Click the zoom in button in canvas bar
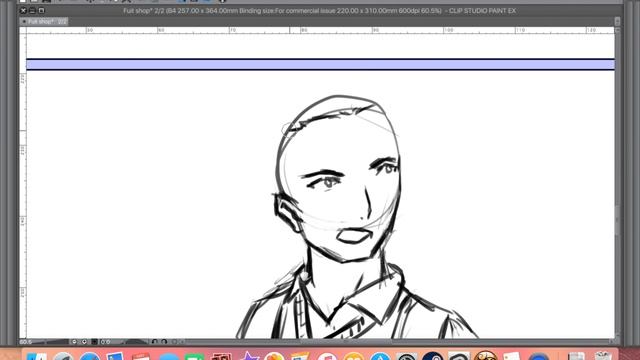Viewport: 640px width, 360px height. point(84,342)
